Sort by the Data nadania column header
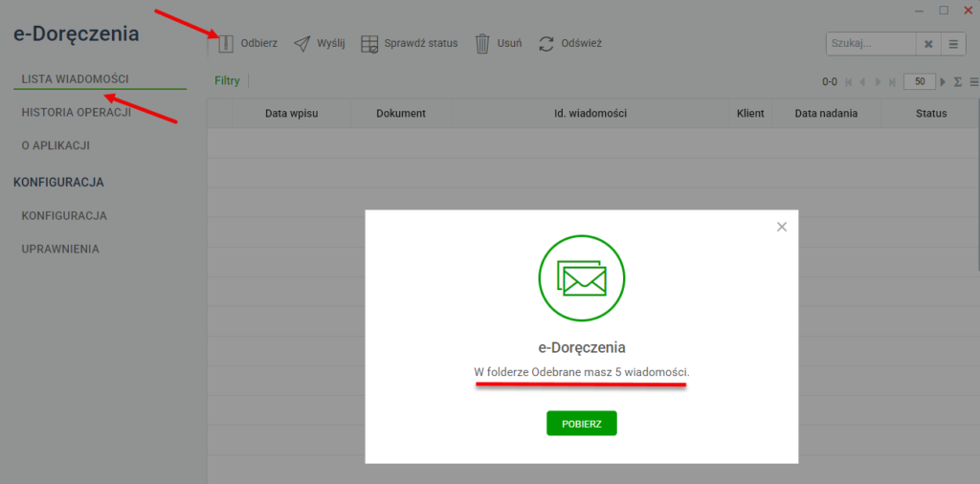 (x=826, y=114)
